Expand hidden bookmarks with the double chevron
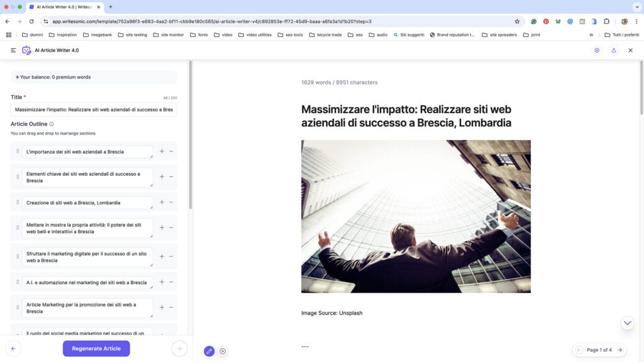This screenshot has width=644, height=362. coord(591,35)
